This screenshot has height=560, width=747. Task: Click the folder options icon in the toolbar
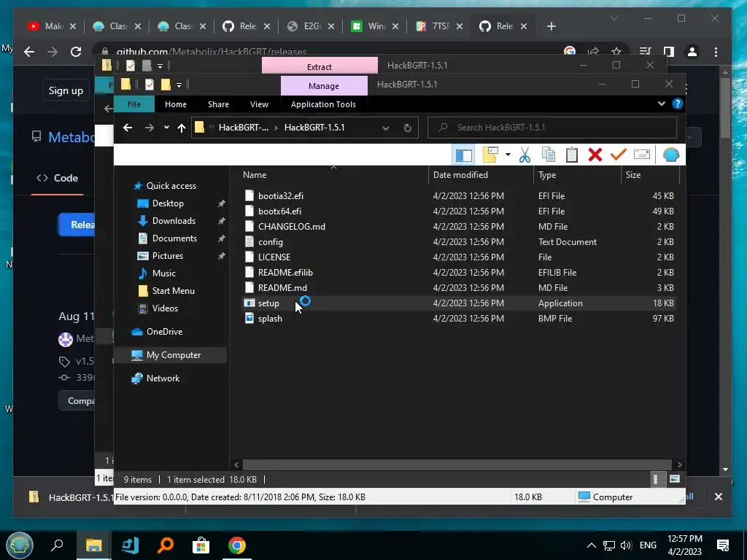[x=489, y=155]
